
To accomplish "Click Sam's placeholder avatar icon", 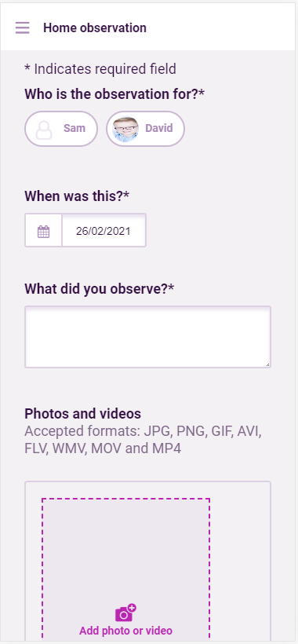I will (44, 129).
